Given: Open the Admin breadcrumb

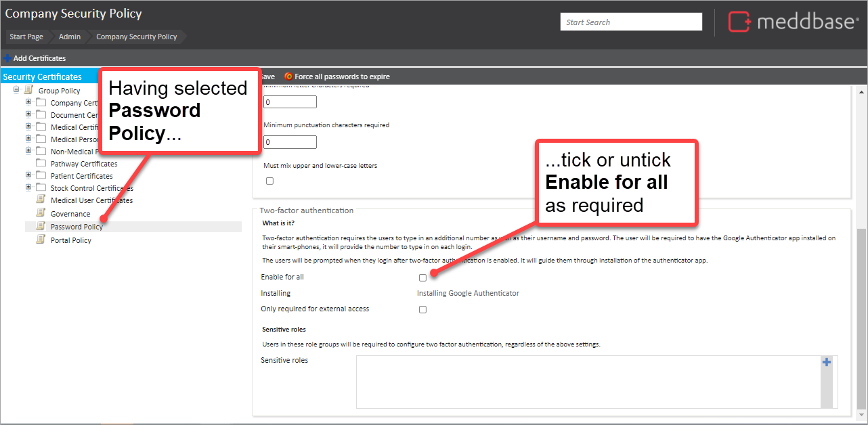Looking at the screenshot, I should point(70,37).
